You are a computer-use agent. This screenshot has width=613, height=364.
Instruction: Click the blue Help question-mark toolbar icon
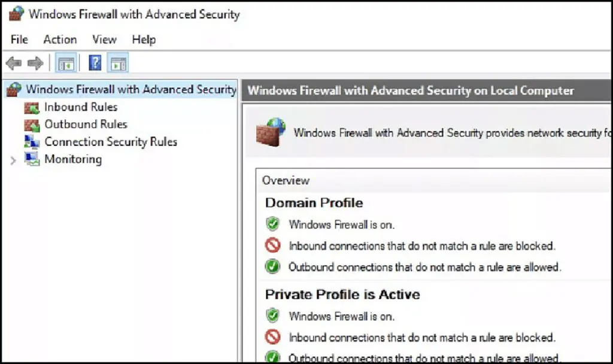95,63
